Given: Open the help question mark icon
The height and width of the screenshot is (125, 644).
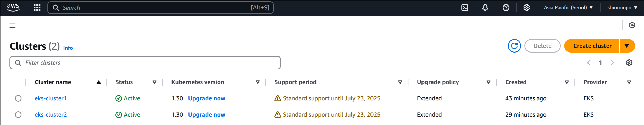Looking at the screenshot, I should 506,8.
